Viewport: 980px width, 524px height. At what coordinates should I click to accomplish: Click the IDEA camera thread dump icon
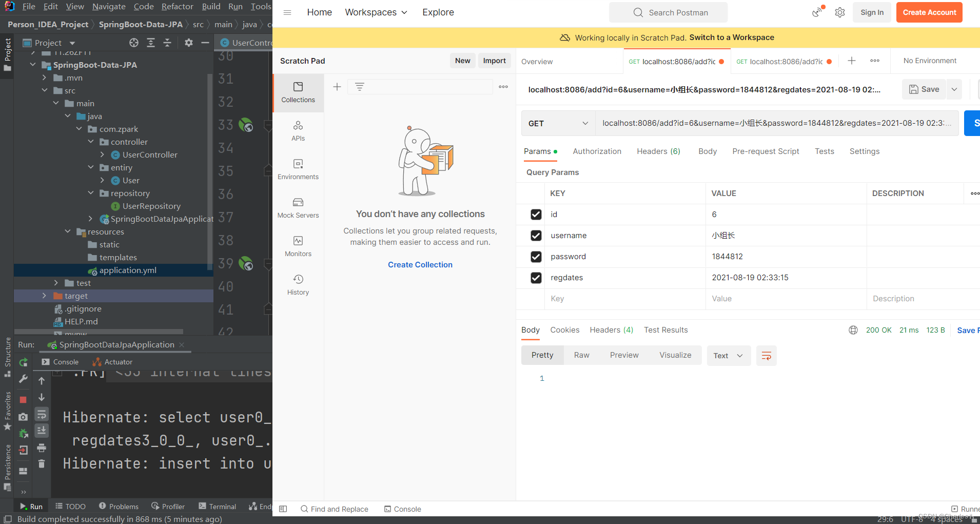23,417
